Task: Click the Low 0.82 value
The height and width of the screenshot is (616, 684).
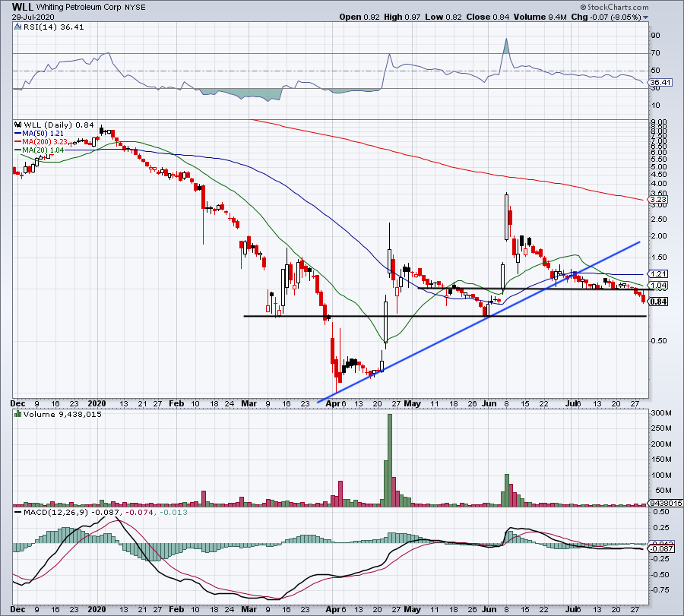Action: point(443,17)
